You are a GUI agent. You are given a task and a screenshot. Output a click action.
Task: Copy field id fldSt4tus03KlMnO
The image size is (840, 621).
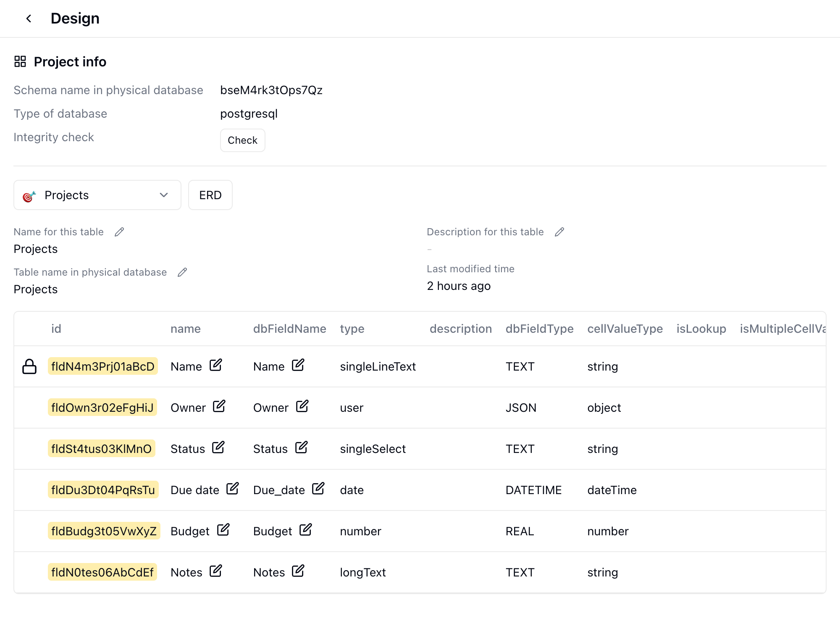coord(102,449)
